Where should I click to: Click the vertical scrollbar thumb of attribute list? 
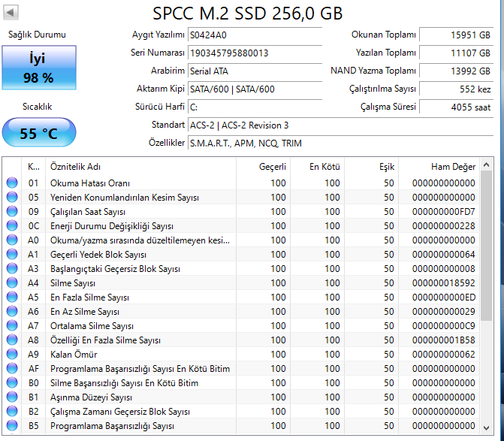point(486,246)
